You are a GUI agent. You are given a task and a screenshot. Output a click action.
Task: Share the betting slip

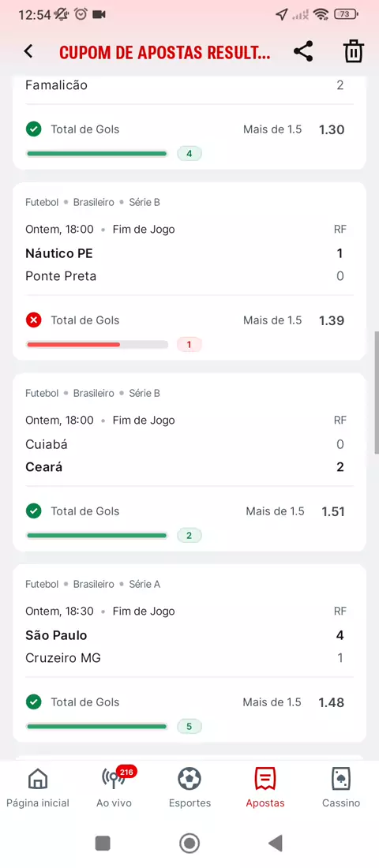[x=303, y=51]
